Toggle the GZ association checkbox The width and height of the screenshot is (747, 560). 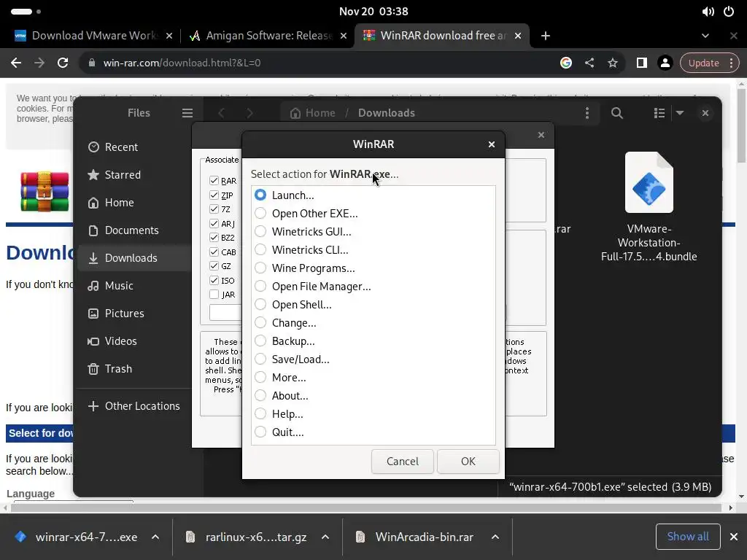click(214, 266)
